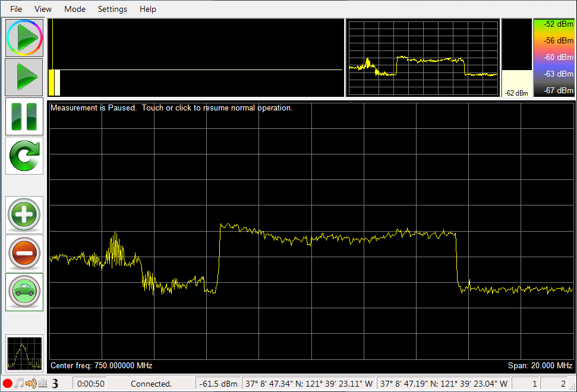This screenshot has width=577, height=392.
Task: Click the dBm color gradient scale
Action: click(x=554, y=58)
